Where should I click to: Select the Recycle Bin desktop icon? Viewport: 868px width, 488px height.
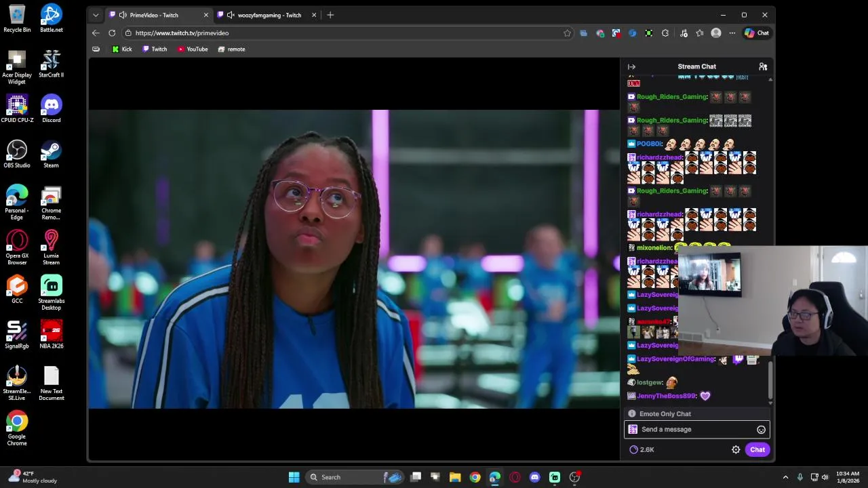click(x=17, y=18)
